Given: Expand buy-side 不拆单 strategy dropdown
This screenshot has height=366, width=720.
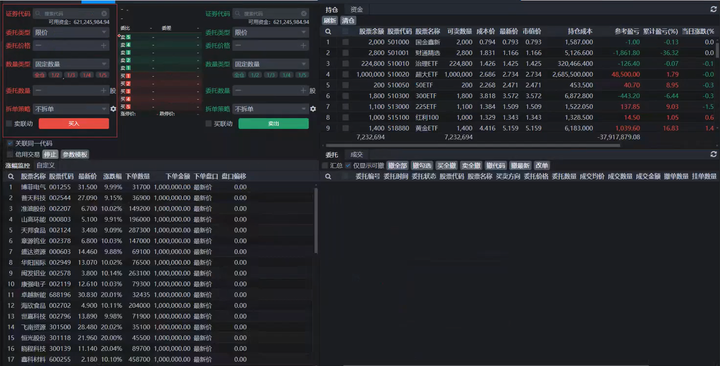Looking at the screenshot, I should point(71,109).
